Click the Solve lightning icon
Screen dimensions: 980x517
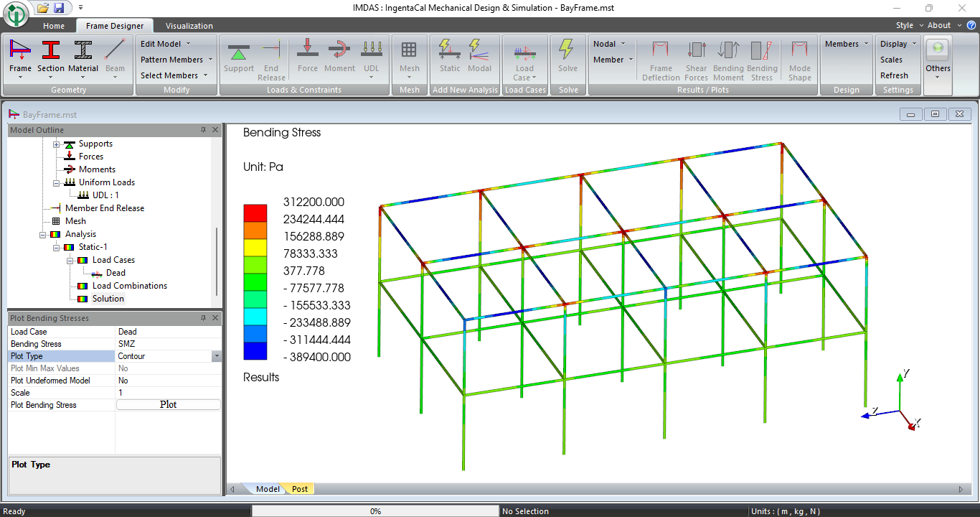(x=567, y=50)
